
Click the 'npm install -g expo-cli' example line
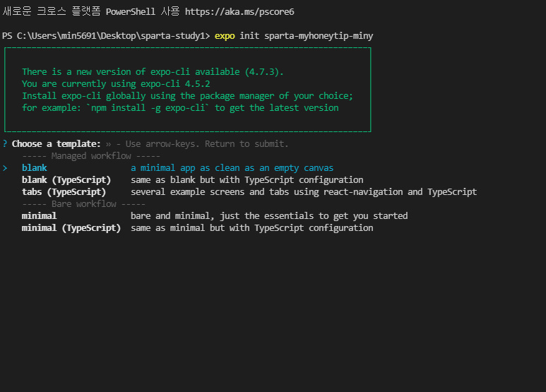coord(180,108)
